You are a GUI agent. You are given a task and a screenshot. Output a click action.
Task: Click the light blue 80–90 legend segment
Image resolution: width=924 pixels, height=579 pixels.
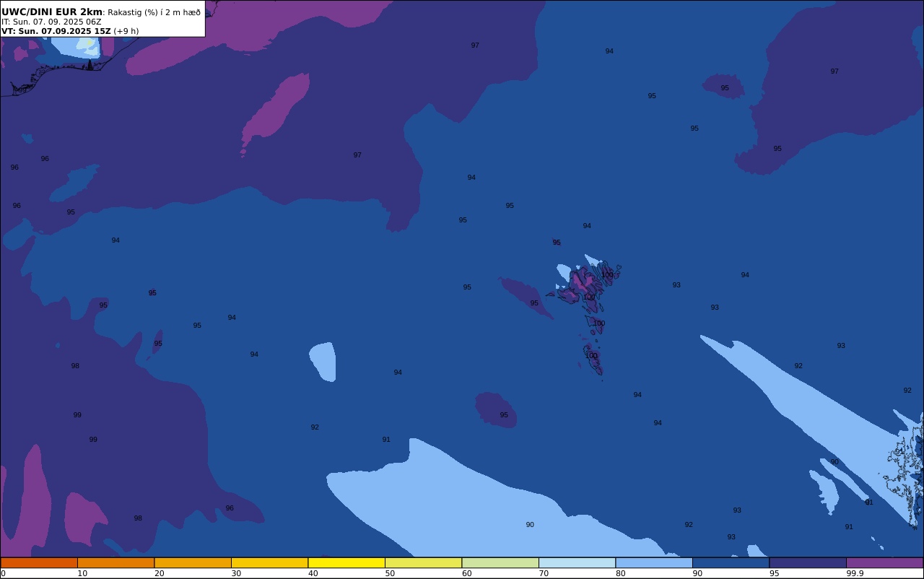654,562
